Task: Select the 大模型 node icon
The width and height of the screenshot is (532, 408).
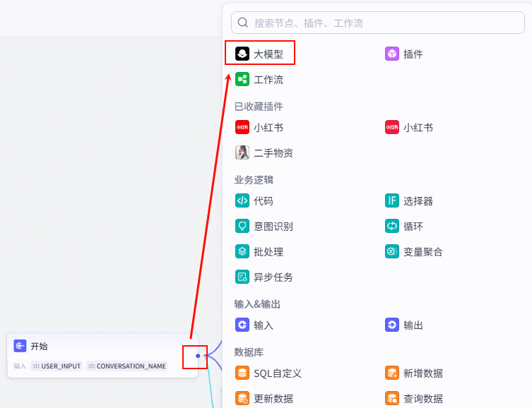Action: click(x=242, y=54)
